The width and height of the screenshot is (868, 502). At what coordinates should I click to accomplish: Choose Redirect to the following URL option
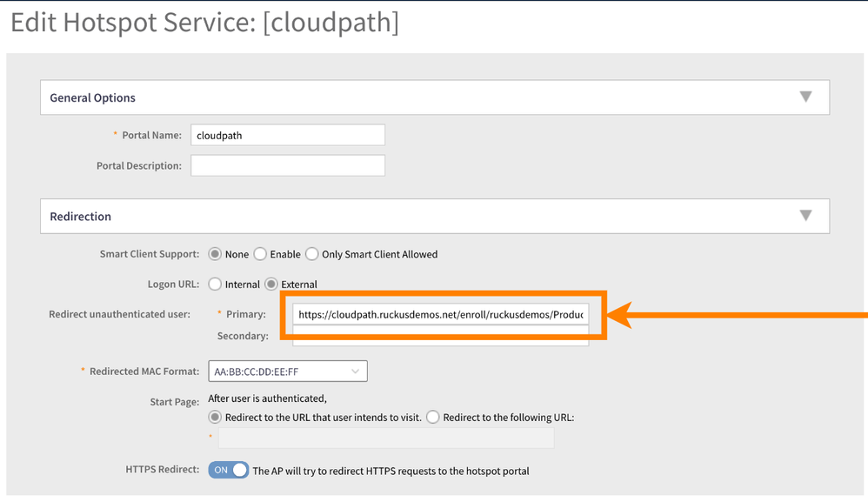(x=433, y=418)
